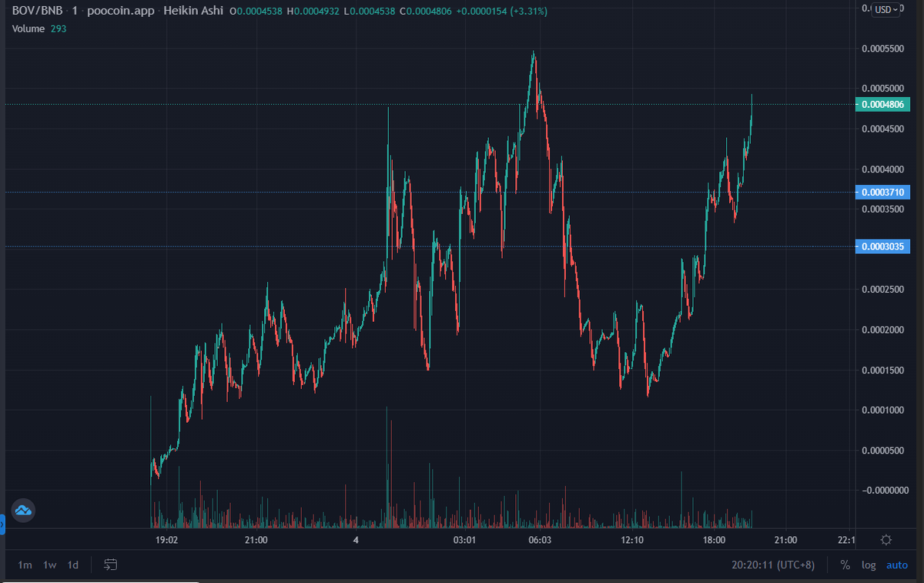The height and width of the screenshot is (583, 924).
Task: Toggle log scale mode
Action: pyautogui.click(x=869, y=565)
